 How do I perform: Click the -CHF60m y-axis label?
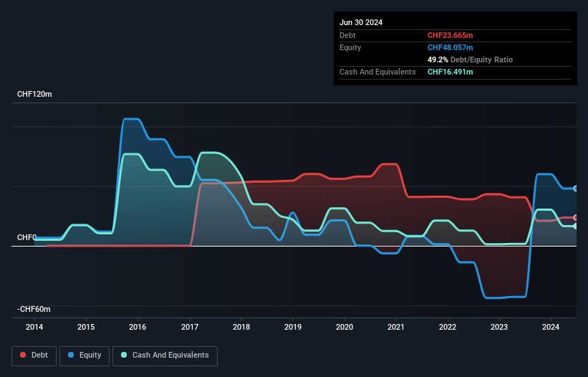pyautogui.click(x=34, y=309)
